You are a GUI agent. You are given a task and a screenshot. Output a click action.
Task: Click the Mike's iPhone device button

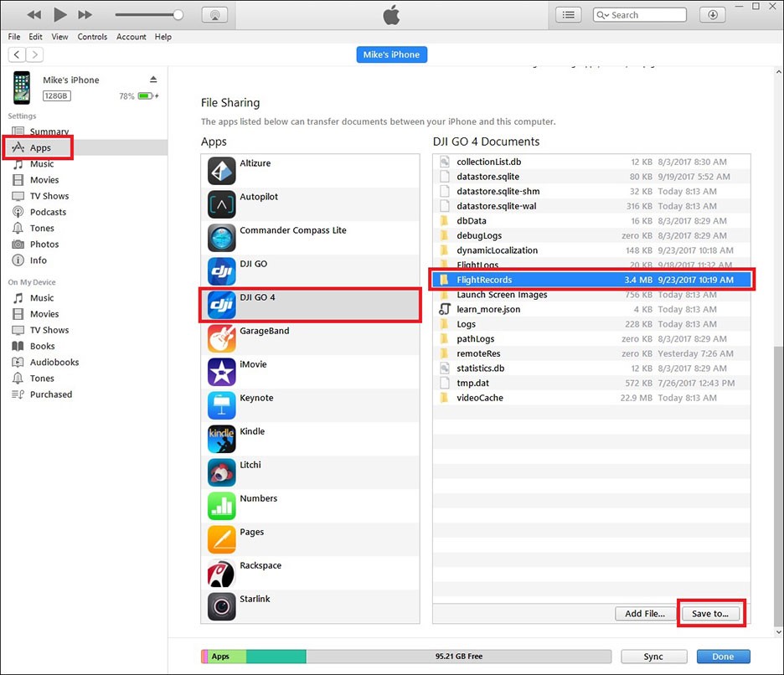tap(391, 54)
